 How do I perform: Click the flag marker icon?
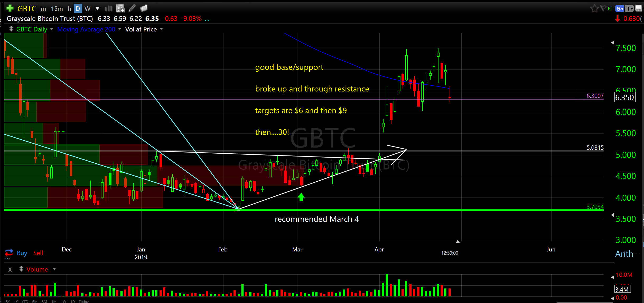(603, 8)
